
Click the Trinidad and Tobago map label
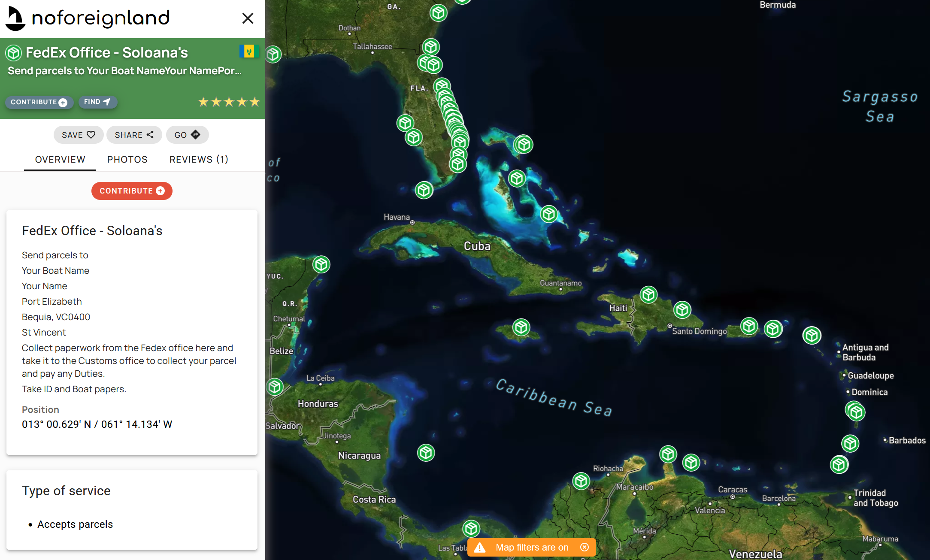875,498
